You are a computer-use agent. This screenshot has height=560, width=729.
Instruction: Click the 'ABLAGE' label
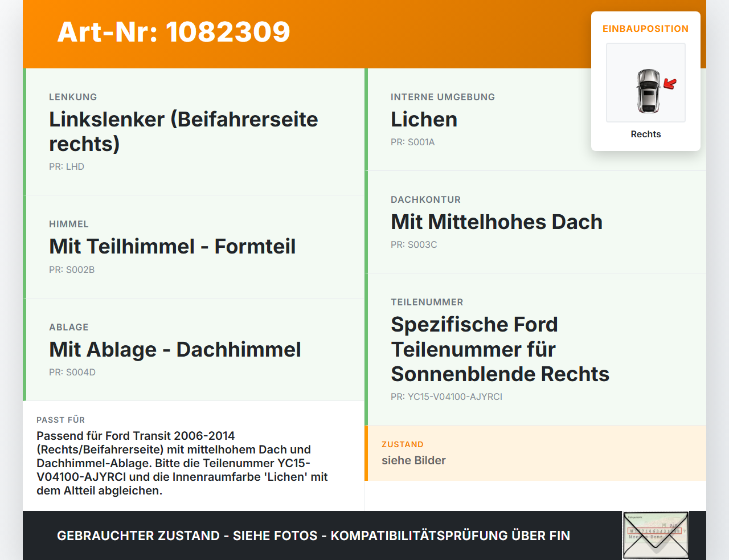pyautogui.click(x=69, y=327)
